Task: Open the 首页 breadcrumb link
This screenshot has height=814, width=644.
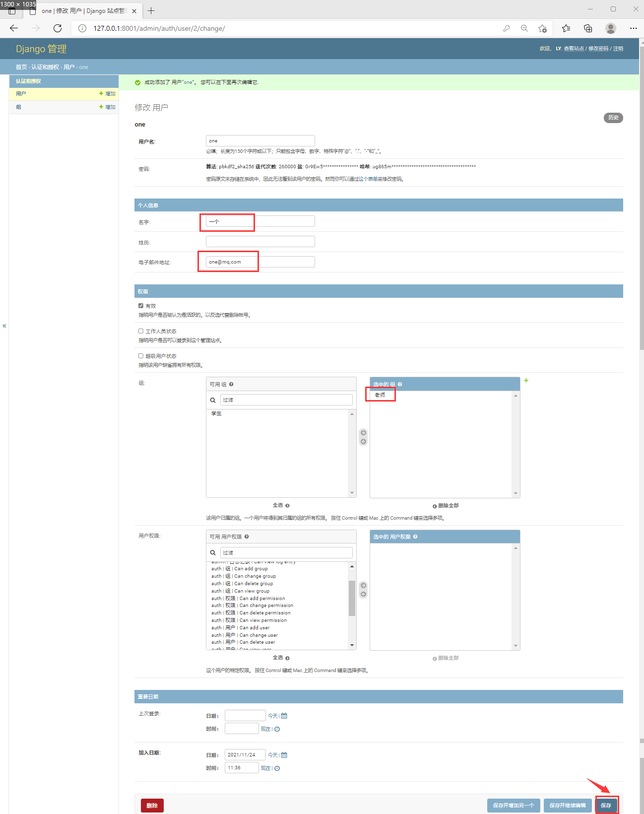Action: tap(21, 67)
